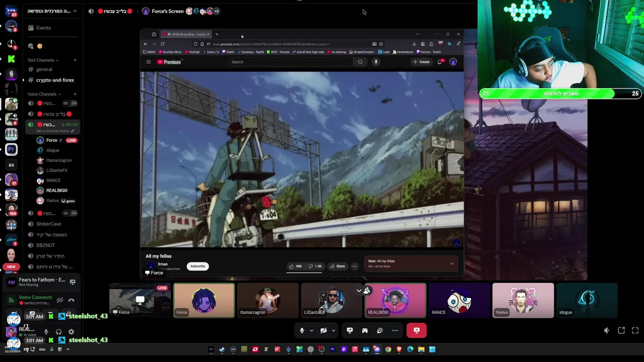Start an activity with the game controller icon
Screen dimensions: 644x362
365,330
